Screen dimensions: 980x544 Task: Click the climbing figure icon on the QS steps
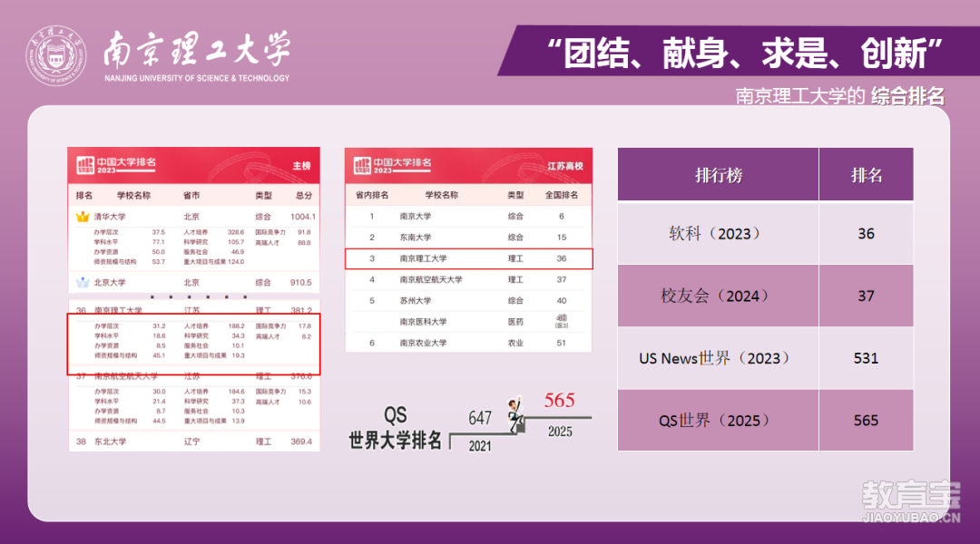pos(516,414)
